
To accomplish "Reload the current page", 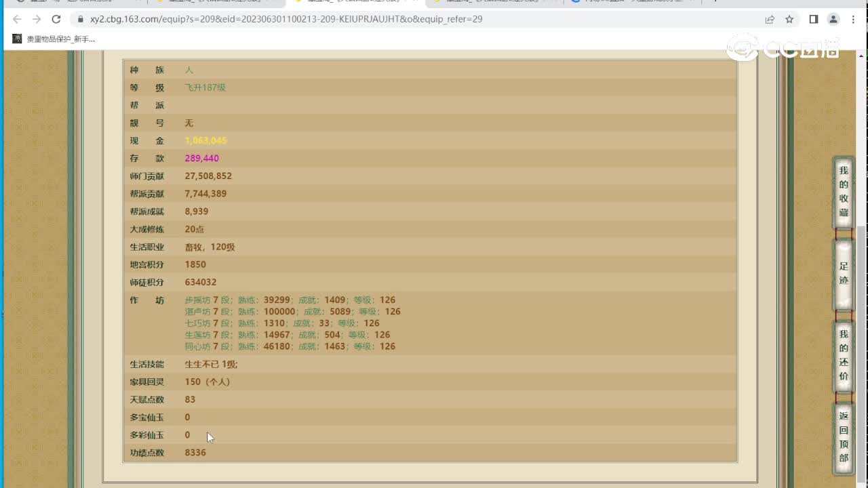I will [x=56, y=19].
